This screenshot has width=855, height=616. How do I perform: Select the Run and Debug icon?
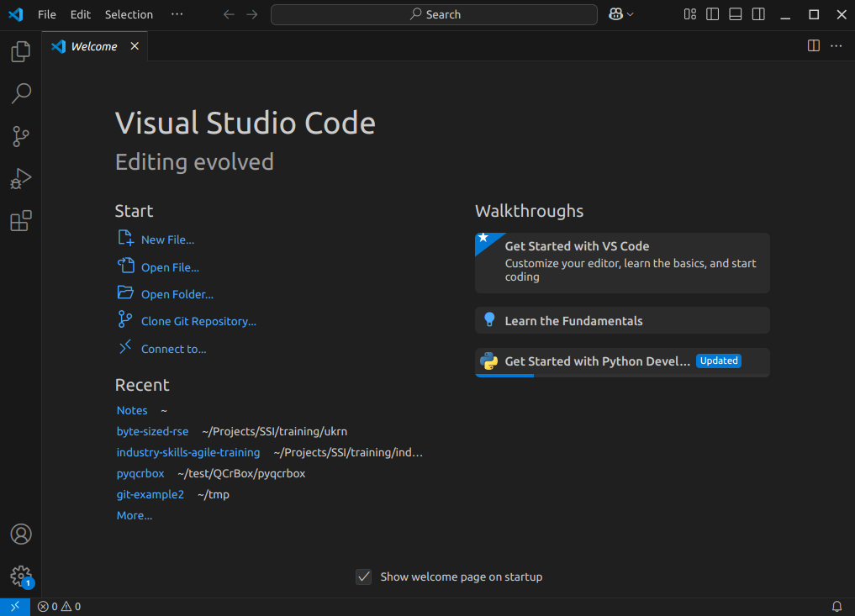coord(21,178)
